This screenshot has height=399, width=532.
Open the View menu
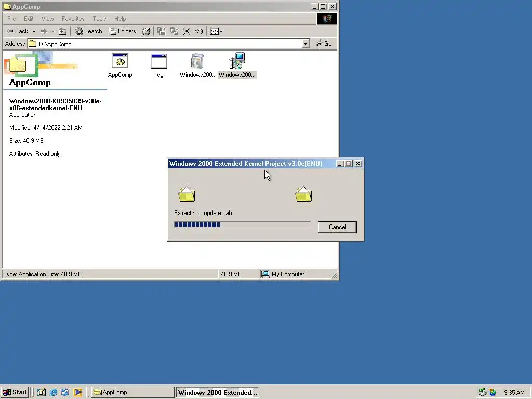(x=47, y=19)
